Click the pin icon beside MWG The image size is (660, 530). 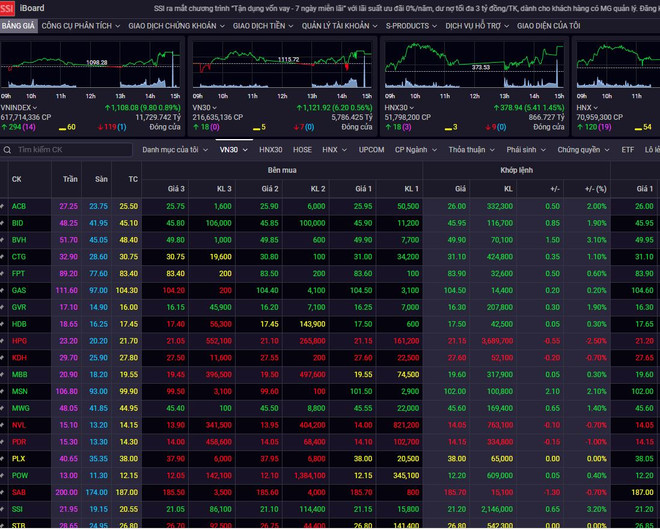pyautogui.click(x=3, y=408)
